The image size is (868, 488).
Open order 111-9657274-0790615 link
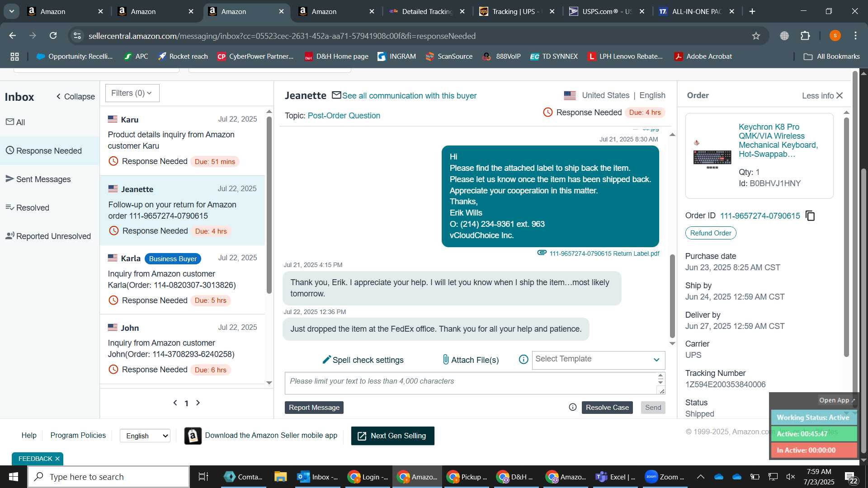tap(760, 216)
